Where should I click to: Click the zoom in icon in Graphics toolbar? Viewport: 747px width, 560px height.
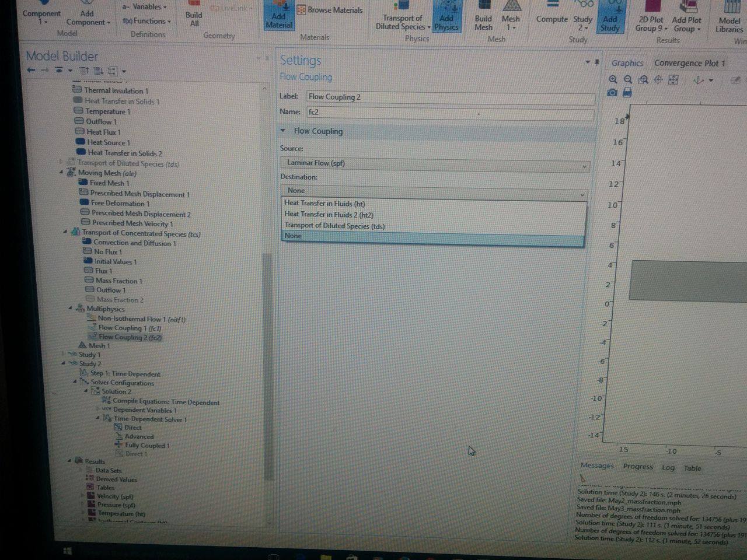[x=612, y=79]
